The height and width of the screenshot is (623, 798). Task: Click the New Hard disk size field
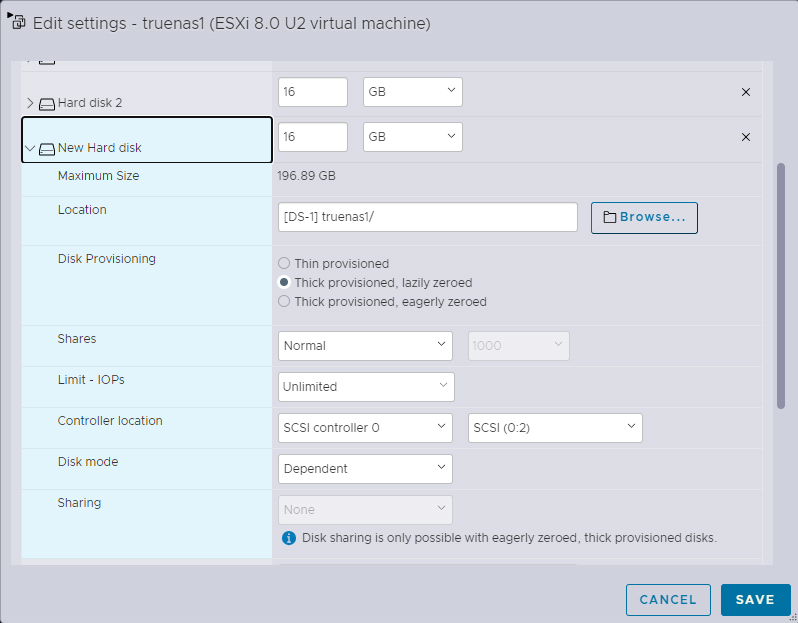click(312, 137)
